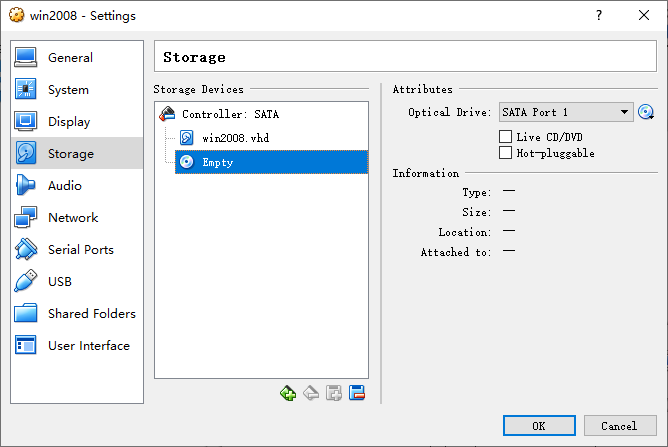Screen dimensions: 668x447
Task: Open the choose optical disk icon menu
Action: point(646,112)
